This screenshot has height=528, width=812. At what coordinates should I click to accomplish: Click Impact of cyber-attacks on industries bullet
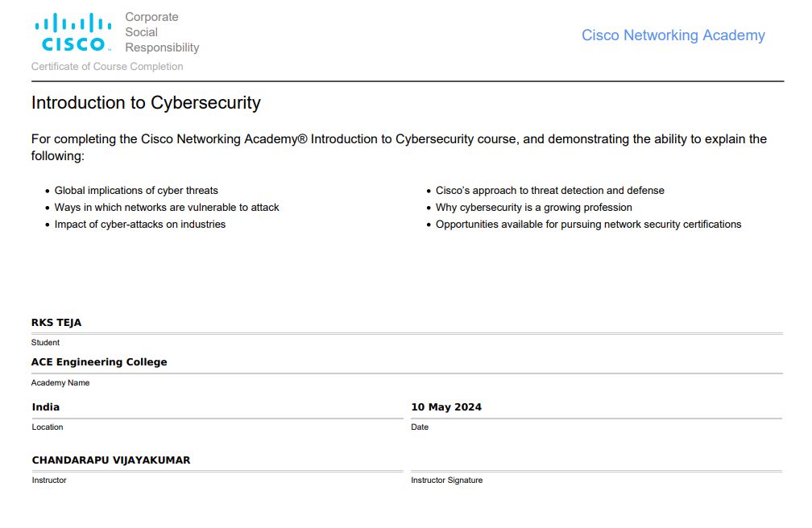click(x=140, y=224)
